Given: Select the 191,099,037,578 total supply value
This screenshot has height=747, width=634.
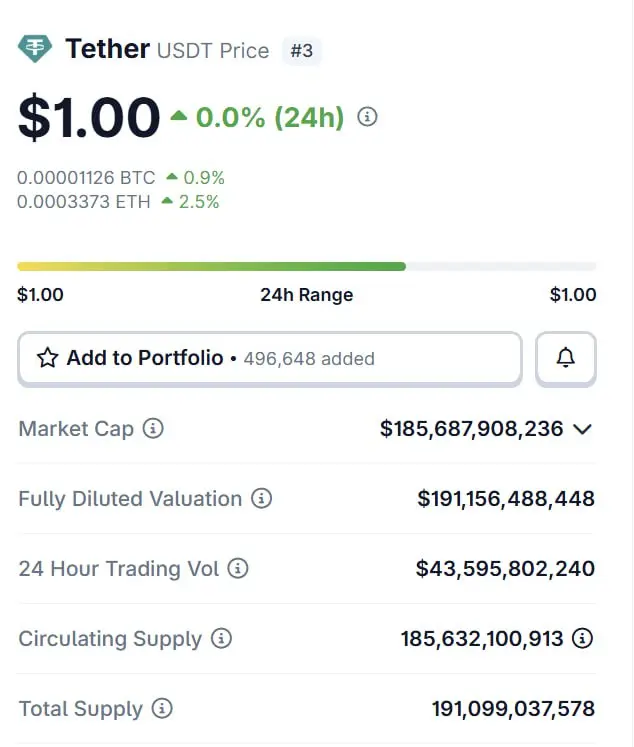Looking at the screenshot, I should pyautogui.click(x=513, y=709).
